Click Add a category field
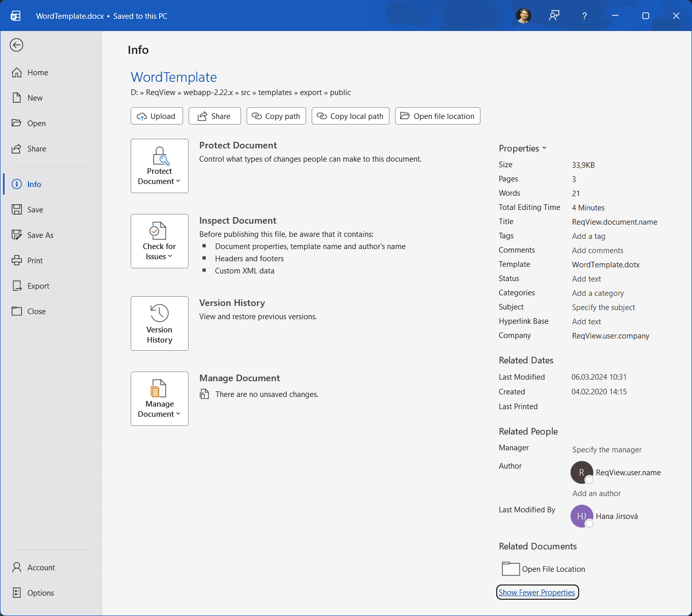 click(598, 293)
